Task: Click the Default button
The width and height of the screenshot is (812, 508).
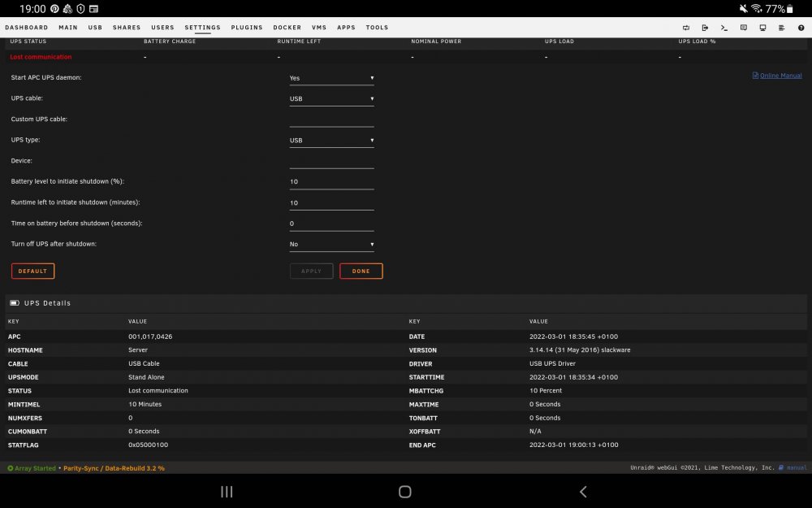Action: [x=32, y=271]
